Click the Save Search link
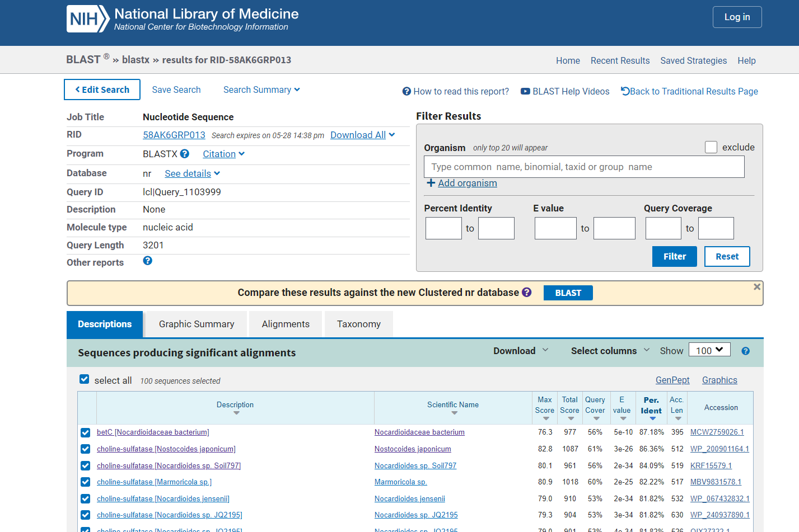This screenshot has width=799, height=532. 176,90
